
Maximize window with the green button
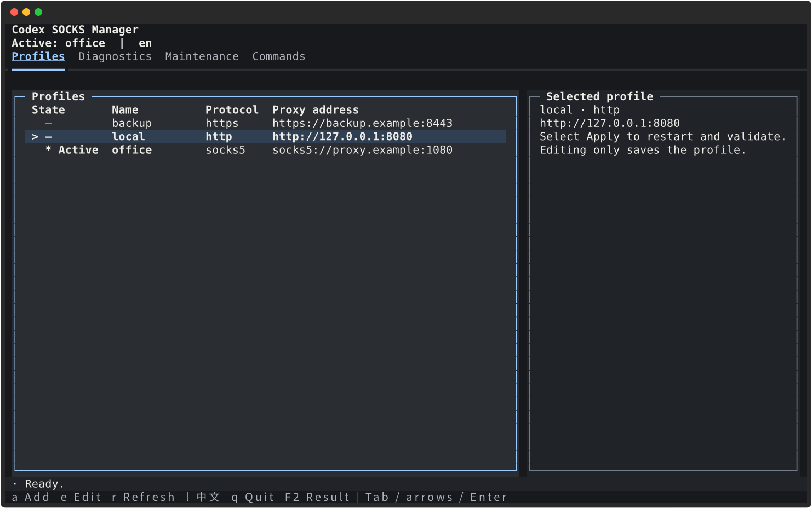(38, 12)
